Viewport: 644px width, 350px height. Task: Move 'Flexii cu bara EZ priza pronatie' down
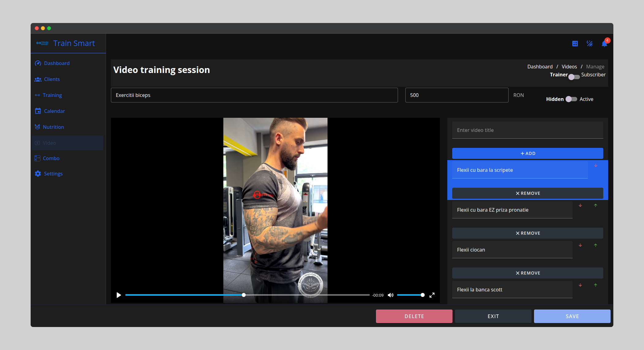580,205
